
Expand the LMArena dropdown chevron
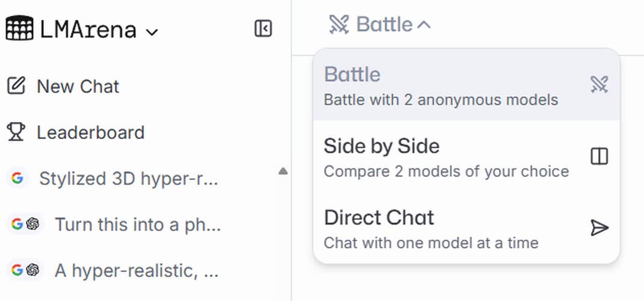152,31
